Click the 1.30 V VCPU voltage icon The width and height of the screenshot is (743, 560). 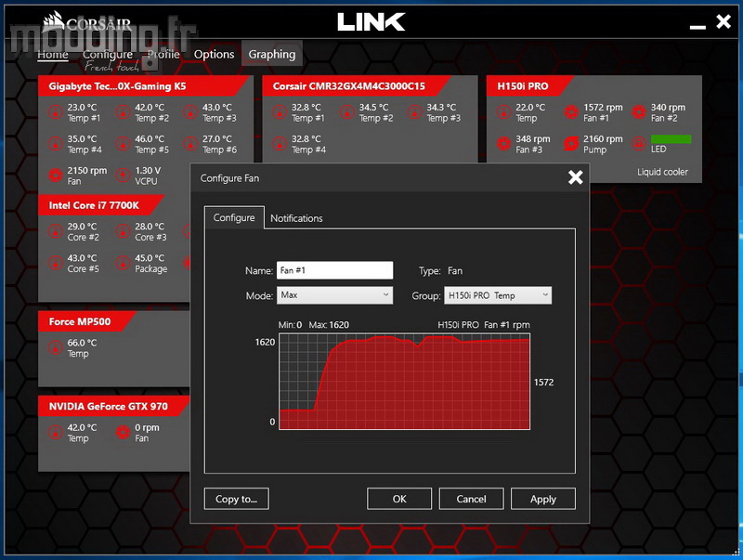pos(124,176)
